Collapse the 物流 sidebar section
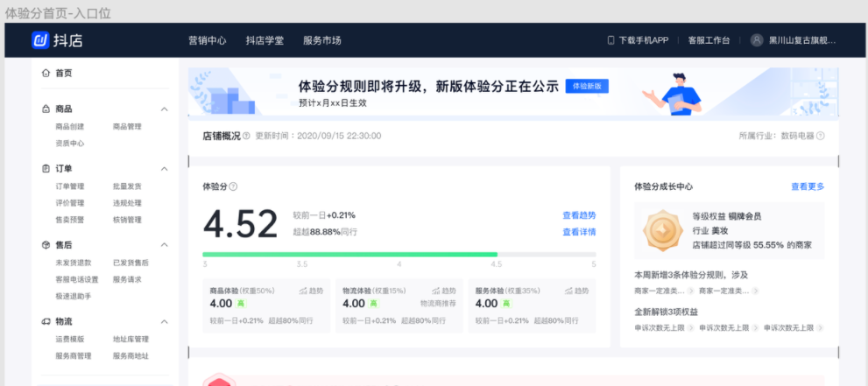 pos(165,322)
